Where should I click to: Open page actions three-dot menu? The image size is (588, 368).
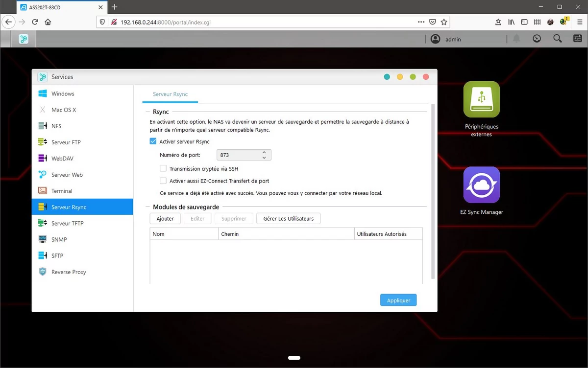coord(421,22)
